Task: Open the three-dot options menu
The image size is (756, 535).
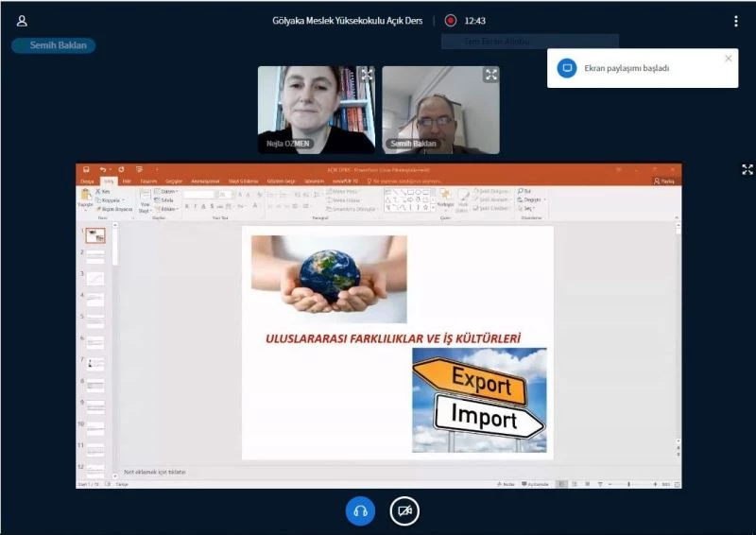Action: pyautogui.click(x=735, y=21)
